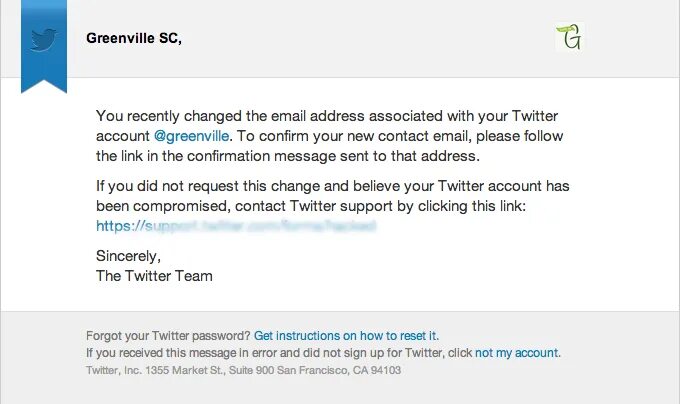Click the Twitter bird logo on the blue ribbon

tap(44, 39)
